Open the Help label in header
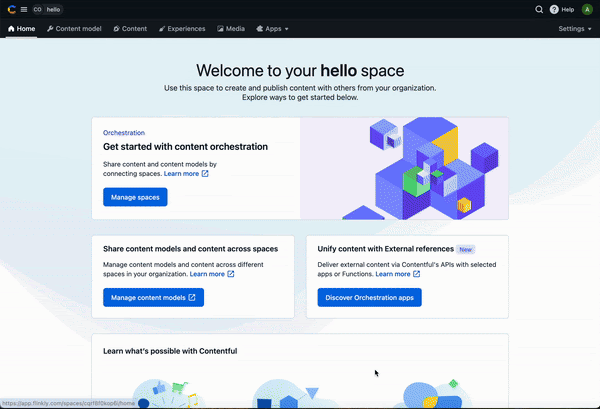 (567, 10)
